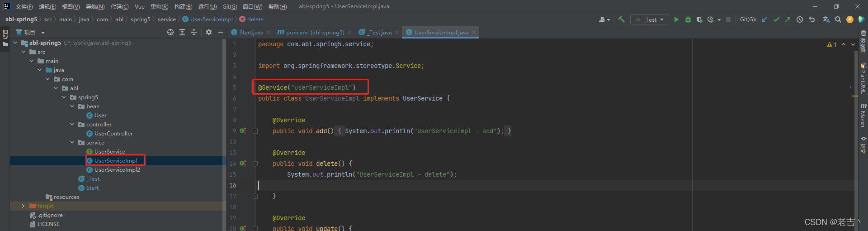Open the 文件(F) menu
This screenshot has width=868, height=231.
point(24,6)
